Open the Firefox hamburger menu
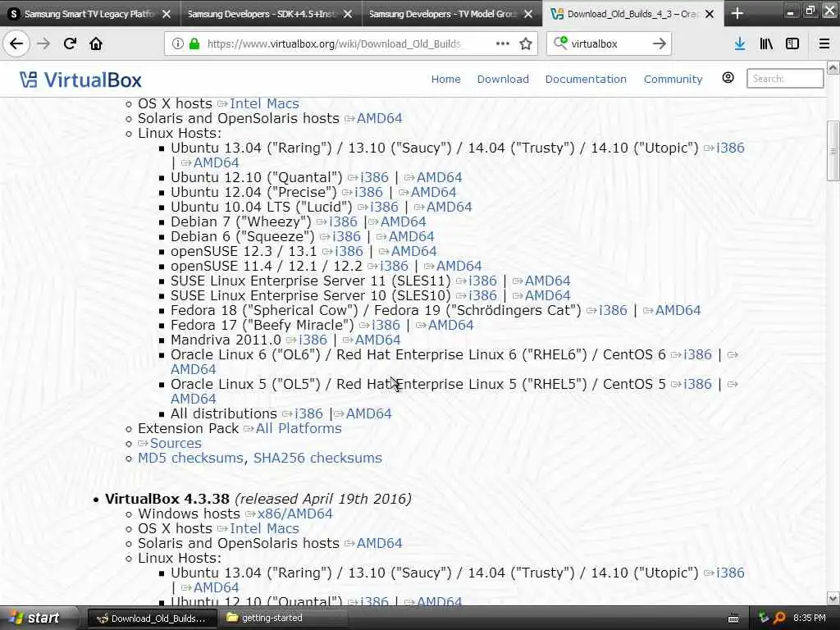The image size is (840, 630). click(x=824, y=44)
